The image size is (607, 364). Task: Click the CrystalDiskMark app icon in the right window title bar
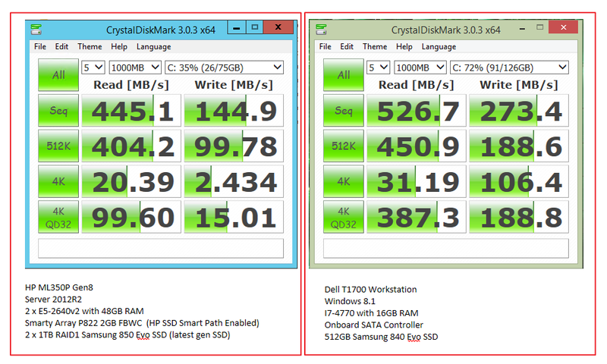(321, 30)
